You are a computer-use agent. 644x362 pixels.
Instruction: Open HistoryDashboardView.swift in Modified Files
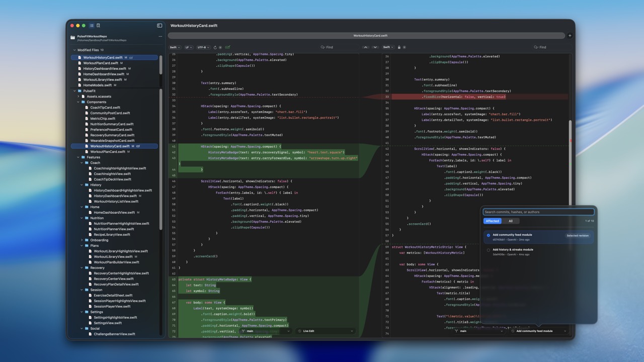(x=105, y=69)
